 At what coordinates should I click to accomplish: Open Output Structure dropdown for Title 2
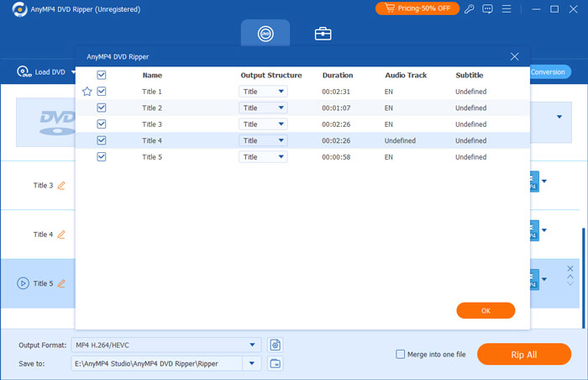(x=263, y=108)
